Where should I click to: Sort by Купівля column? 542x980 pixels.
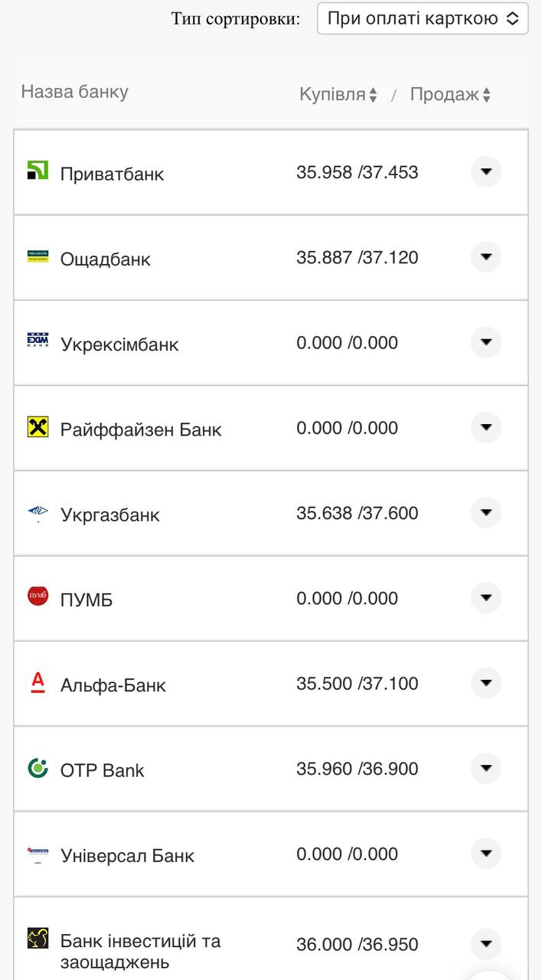point(338,94)
